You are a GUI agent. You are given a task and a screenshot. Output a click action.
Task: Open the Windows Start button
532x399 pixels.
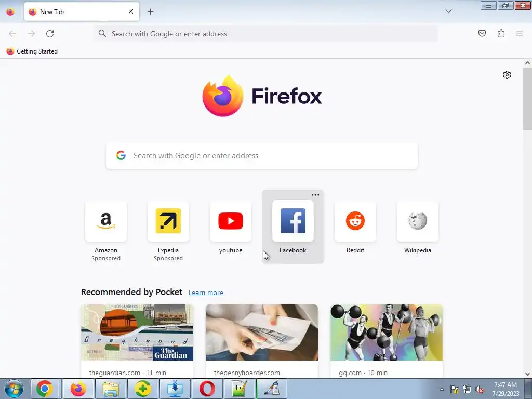click(14, 389)
